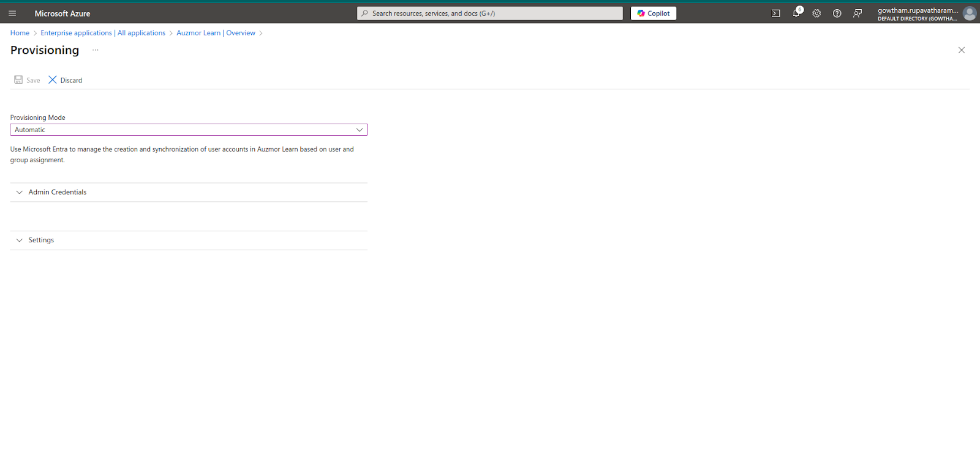The width and height of the screenshot is (980, 470).
Task: Open the portal hamburger menu
Action: tap(12, 13)
